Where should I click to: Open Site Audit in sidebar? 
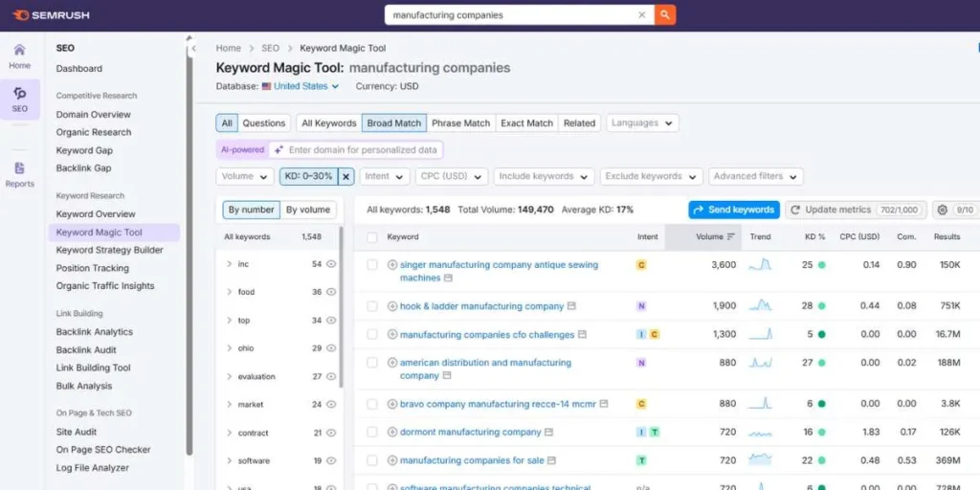click(x=77, y=432)
